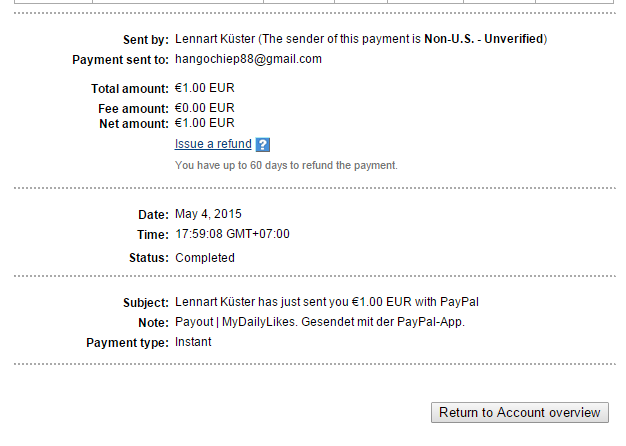Click the note mentioning Payout MyDailyLikes
This screenshot has height=446, width=626.
click(x=320, y=322)
